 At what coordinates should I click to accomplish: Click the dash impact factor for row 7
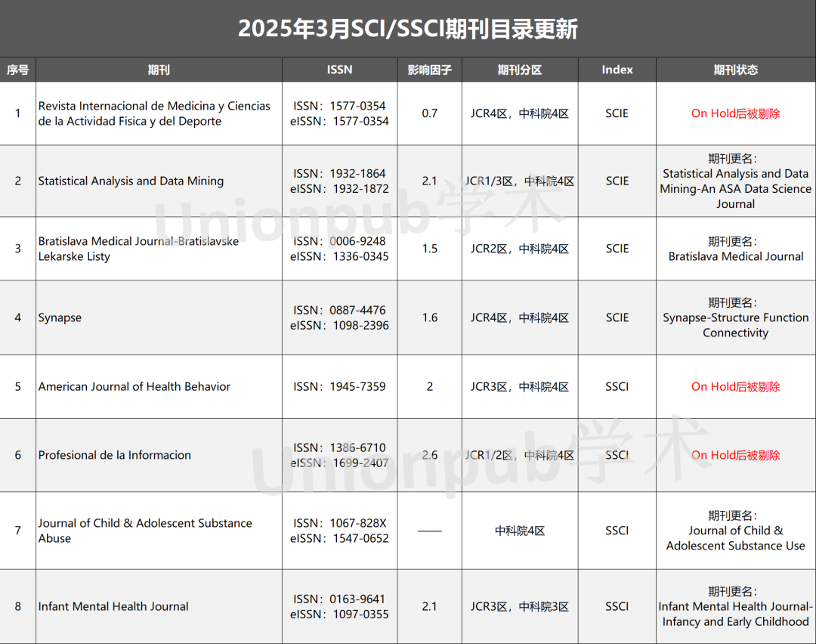(429, 531)
